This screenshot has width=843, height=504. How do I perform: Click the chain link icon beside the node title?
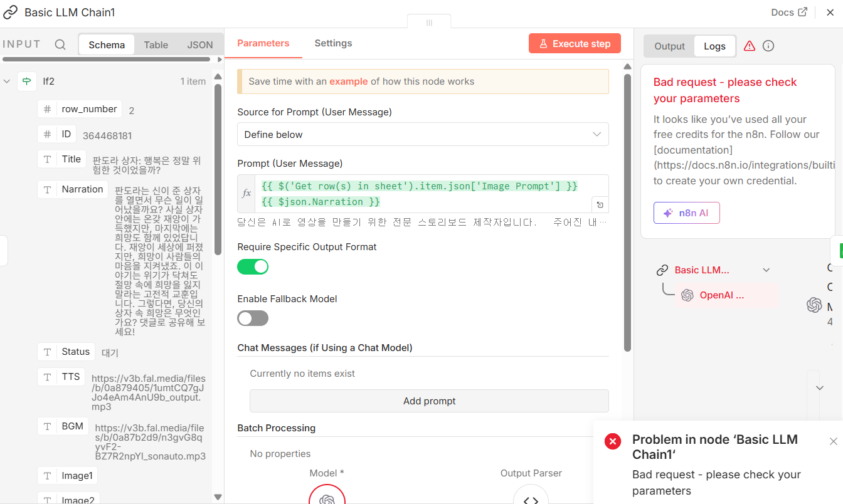click(x=11, y=13)
